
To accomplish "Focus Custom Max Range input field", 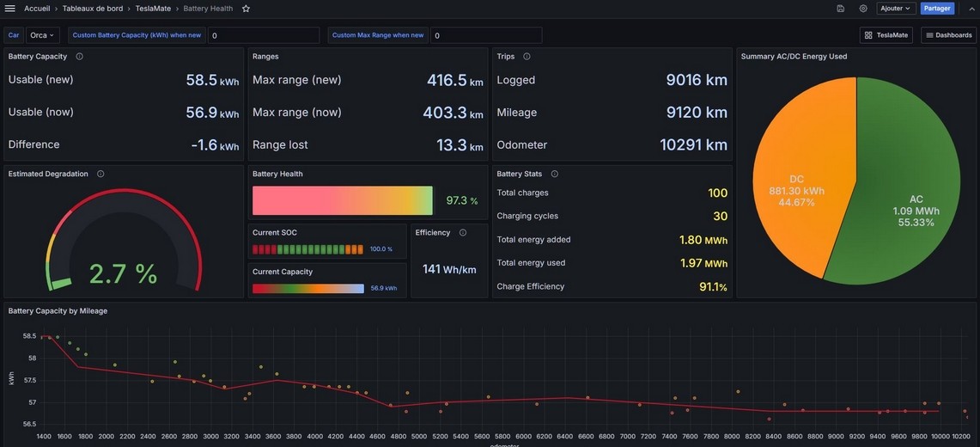I will (x=485, y=35).
